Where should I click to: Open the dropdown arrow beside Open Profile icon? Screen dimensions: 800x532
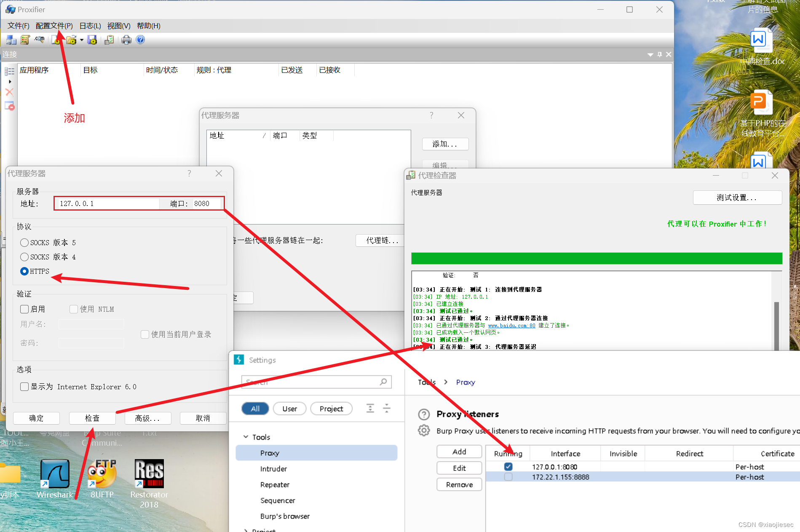pos(82,40)
